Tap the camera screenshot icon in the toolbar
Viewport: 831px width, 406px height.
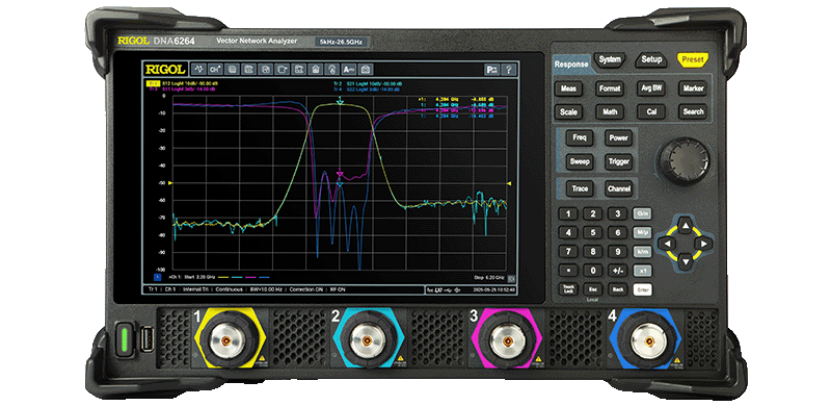click(x=366, y=69)
